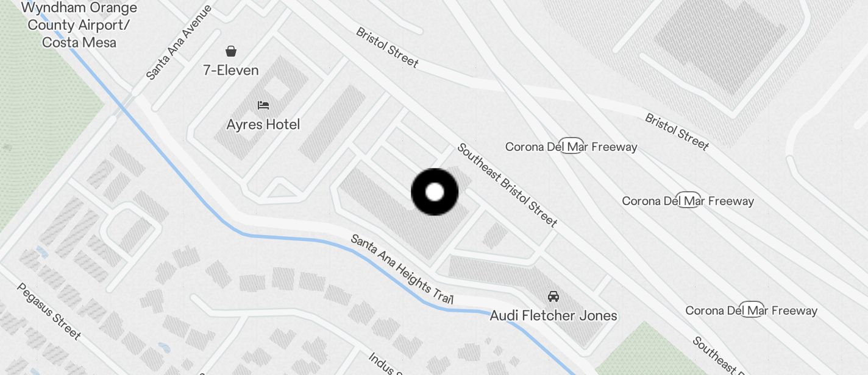Click the lowest Corona Del Mar Freeway shield
The height and width of the screenshot is (375, 868).
click(x=751, y=310)
